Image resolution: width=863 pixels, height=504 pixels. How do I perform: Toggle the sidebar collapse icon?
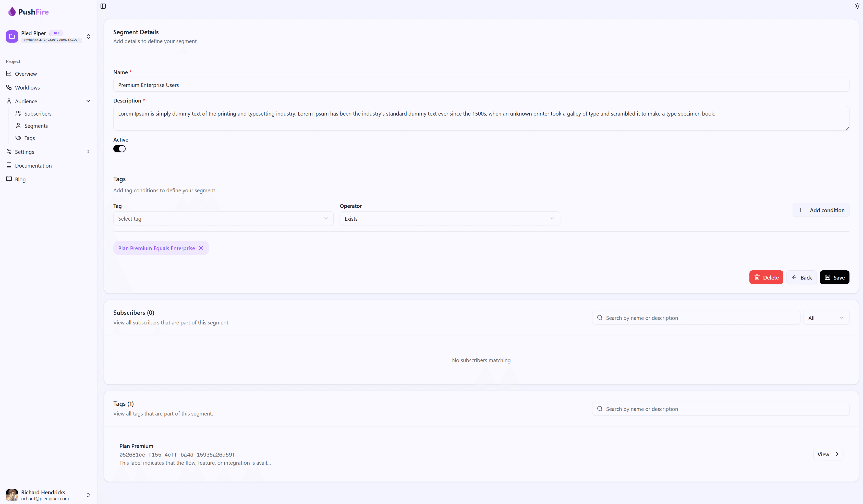(103, 6)
